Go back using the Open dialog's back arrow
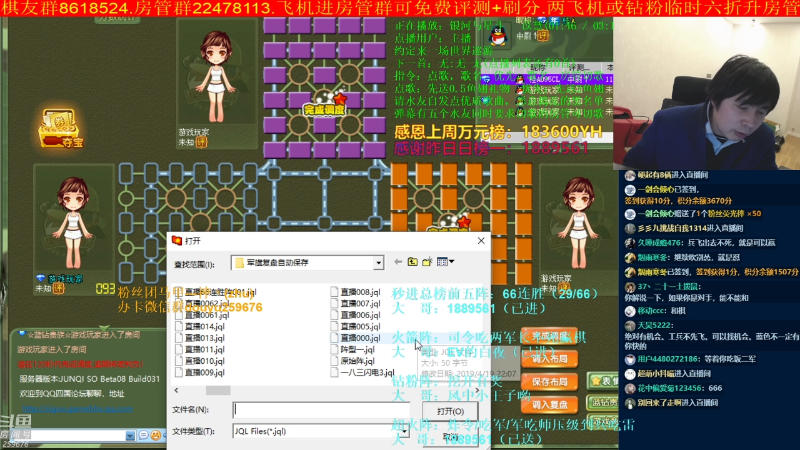The image size is (800, 450). [398, 262]
